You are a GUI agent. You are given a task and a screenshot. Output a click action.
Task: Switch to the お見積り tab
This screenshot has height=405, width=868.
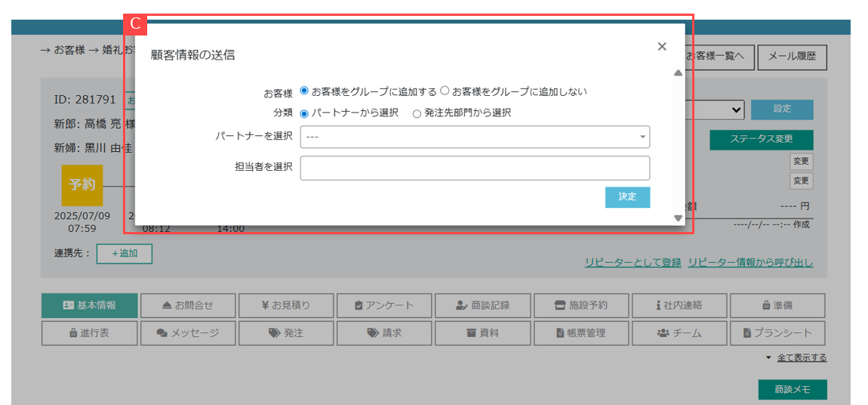point(286,305)
